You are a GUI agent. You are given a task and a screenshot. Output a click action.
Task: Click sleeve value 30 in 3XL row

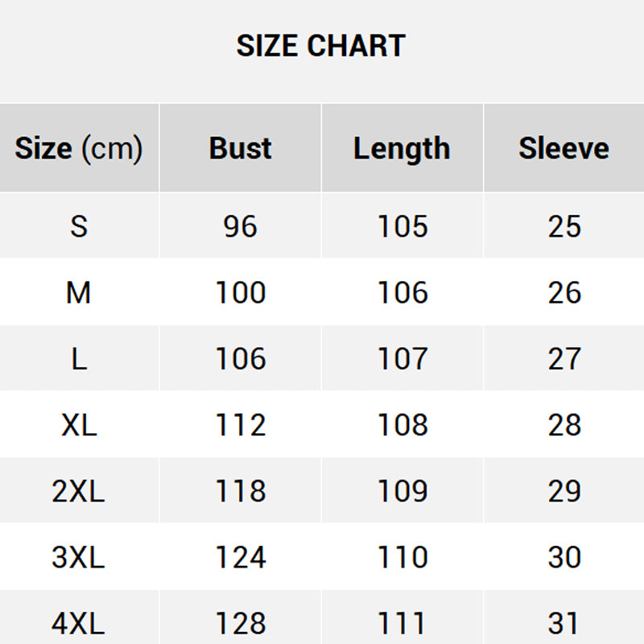coord(563,557)
